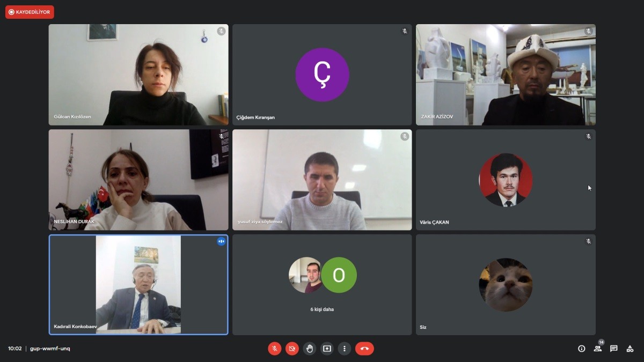Open the meeting details info icon
The width and height of the screenshot is (644, 362).
coord(581,349)
